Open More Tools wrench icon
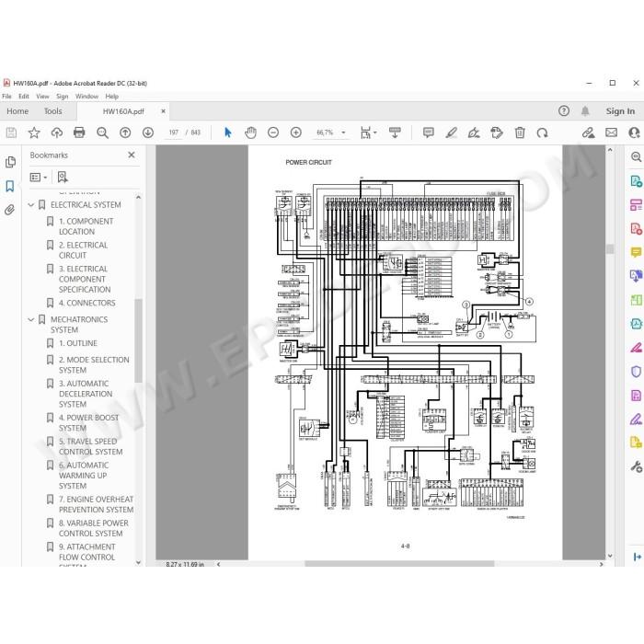 [636, 467]
